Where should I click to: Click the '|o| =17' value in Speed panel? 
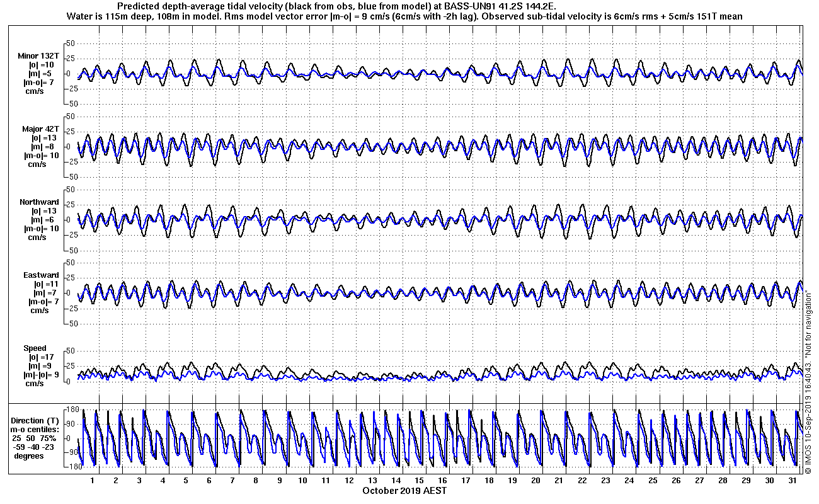[42, 357]
